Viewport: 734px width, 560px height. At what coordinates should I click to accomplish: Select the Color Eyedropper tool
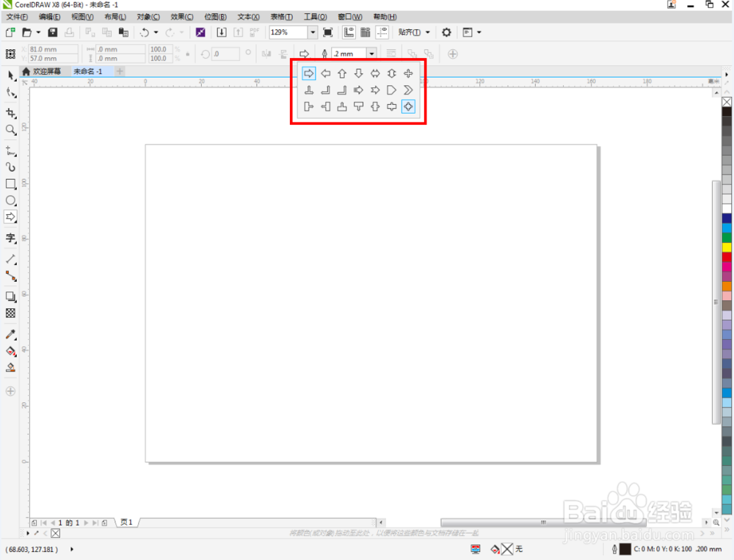tap(10, 335)
